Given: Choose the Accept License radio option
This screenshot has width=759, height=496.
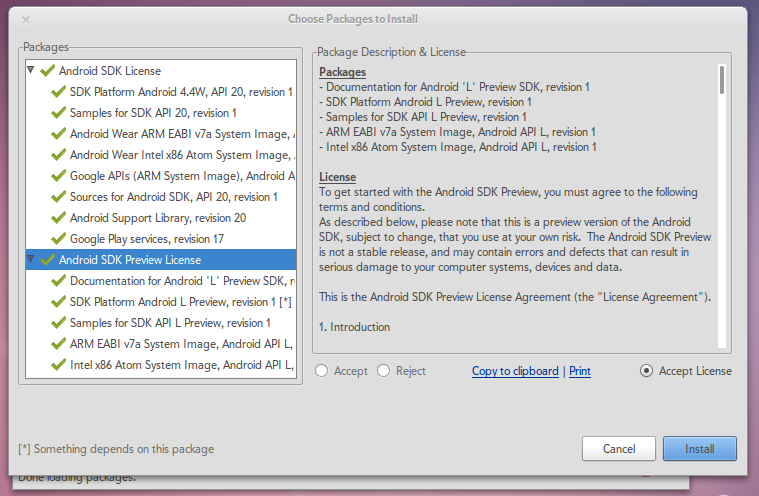Looking at the screenshot, I should (646, 371).
